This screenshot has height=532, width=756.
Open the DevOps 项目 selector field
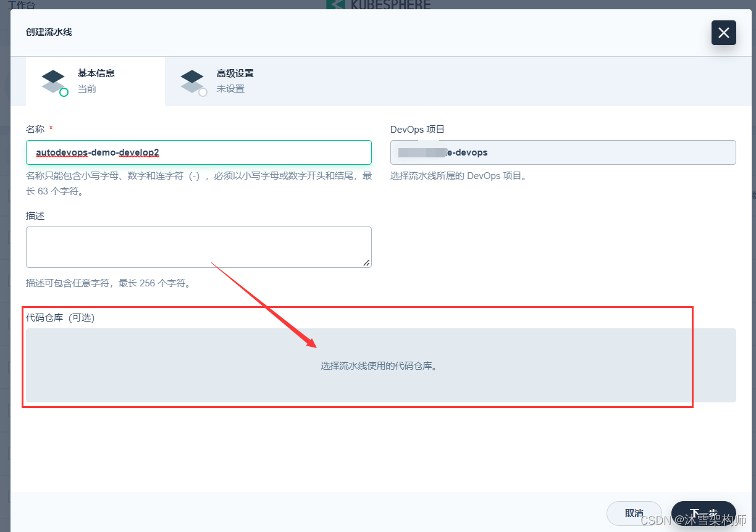[x=563, y=152]
